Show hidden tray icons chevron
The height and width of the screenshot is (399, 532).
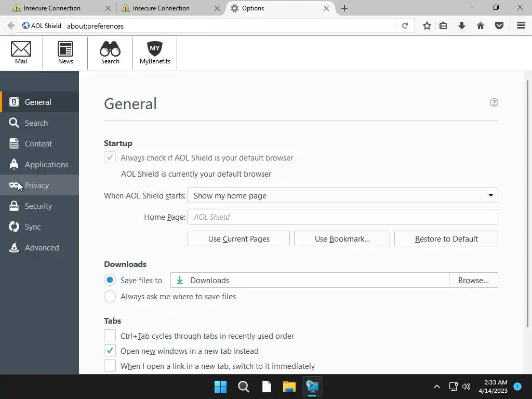click(436, 387)
